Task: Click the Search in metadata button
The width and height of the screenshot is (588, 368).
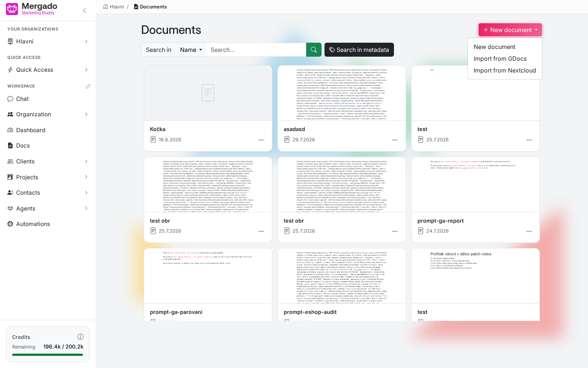Action: click(x=359, y=50)
